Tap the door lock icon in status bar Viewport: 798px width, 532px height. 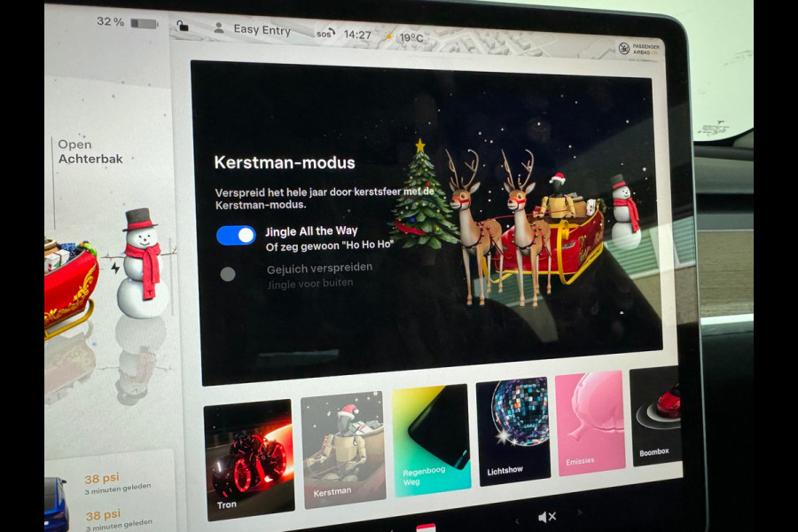[182, 26]
